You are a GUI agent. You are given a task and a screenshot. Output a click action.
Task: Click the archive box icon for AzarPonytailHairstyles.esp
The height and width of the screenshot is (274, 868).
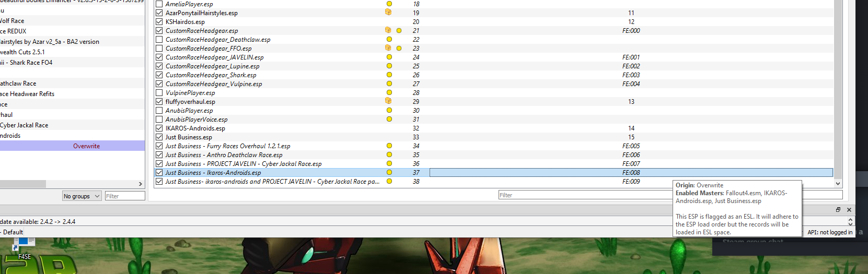click(x=388, y=12)
